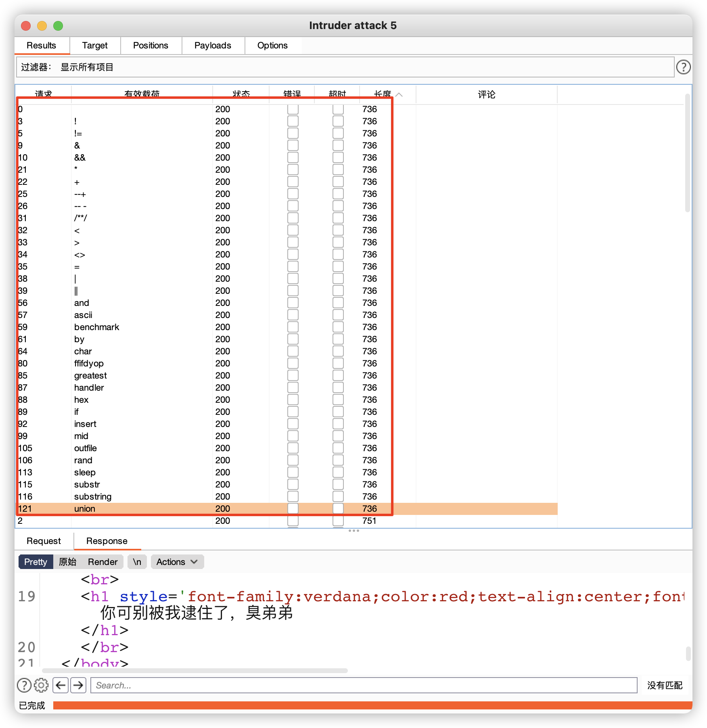Select the row with payload union
This screenshot has height=728, width=707.
(287, 508)
